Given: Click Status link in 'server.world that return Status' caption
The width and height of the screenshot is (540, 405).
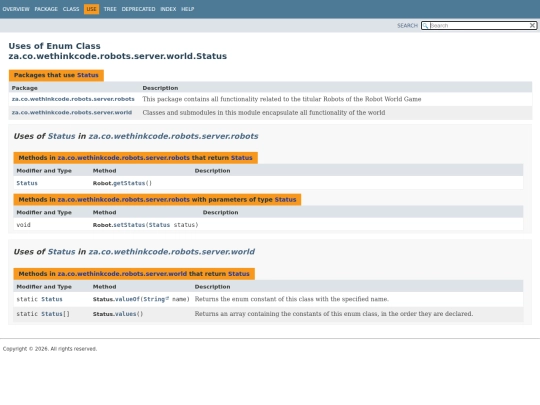Looking at the screenshot, I should coord(239,274).
